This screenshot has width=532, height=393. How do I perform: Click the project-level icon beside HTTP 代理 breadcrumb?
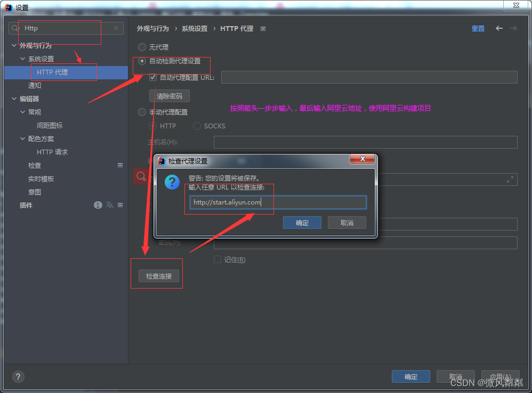(263, 29)
